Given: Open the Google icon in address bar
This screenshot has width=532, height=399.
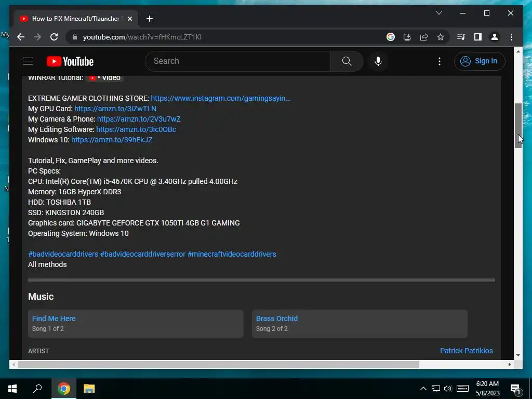Looking at the screenshot, I should coord(391,37).
